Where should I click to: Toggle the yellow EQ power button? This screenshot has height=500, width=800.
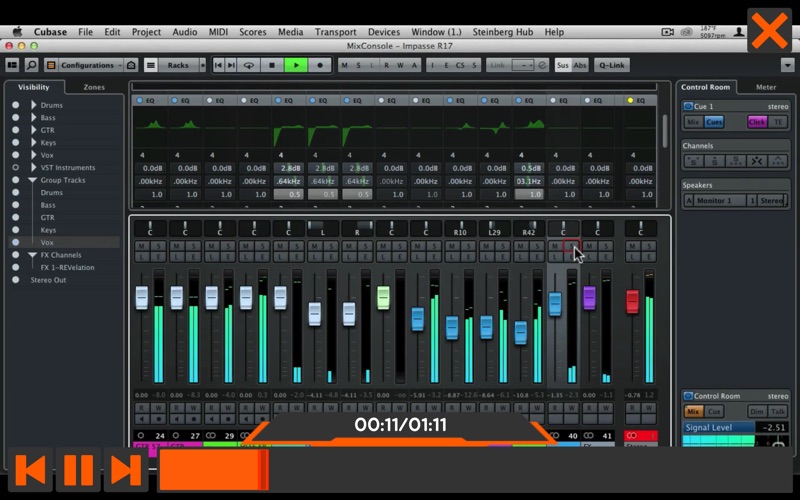click(630, 101)
